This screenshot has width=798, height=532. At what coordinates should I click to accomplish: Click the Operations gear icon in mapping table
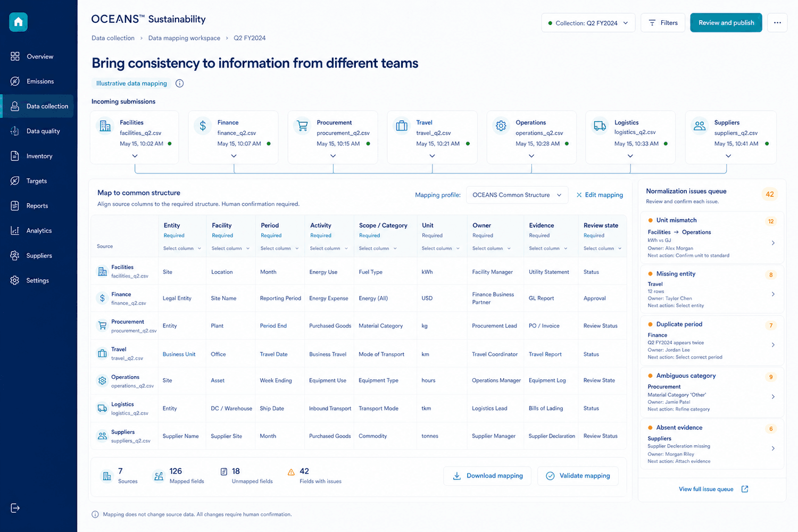[x=102, y=380]
